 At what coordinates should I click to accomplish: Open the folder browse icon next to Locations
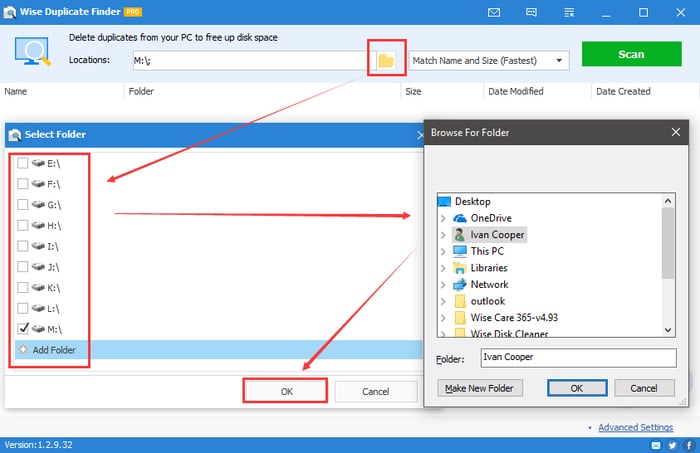click(x=385, y=61)
